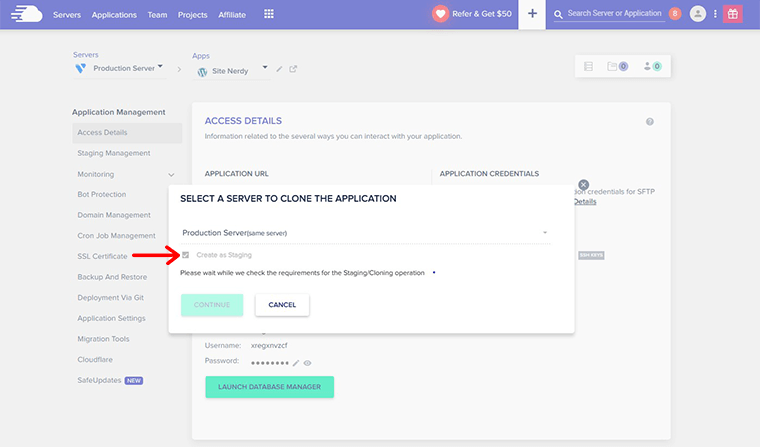Viewport: 760px width, 447px height.
Task: Click the Application URL heading
Action: tap(237, 174)
